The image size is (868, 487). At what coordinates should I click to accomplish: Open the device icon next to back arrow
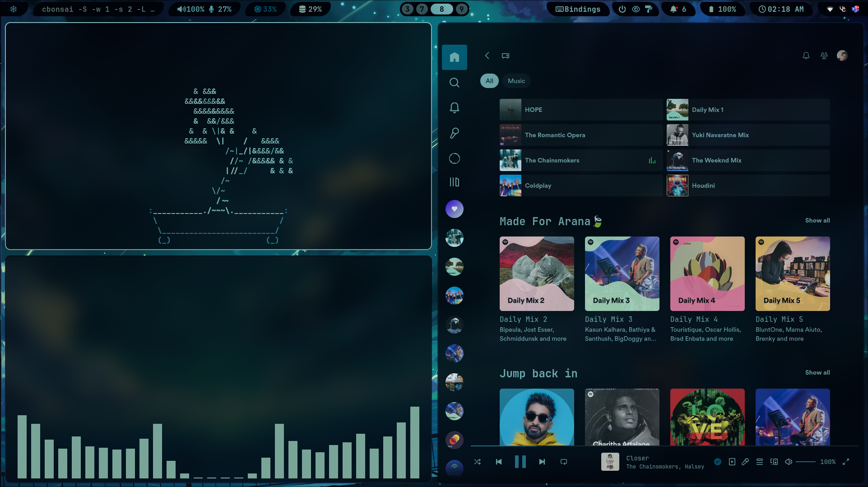[x=506, y=56]
